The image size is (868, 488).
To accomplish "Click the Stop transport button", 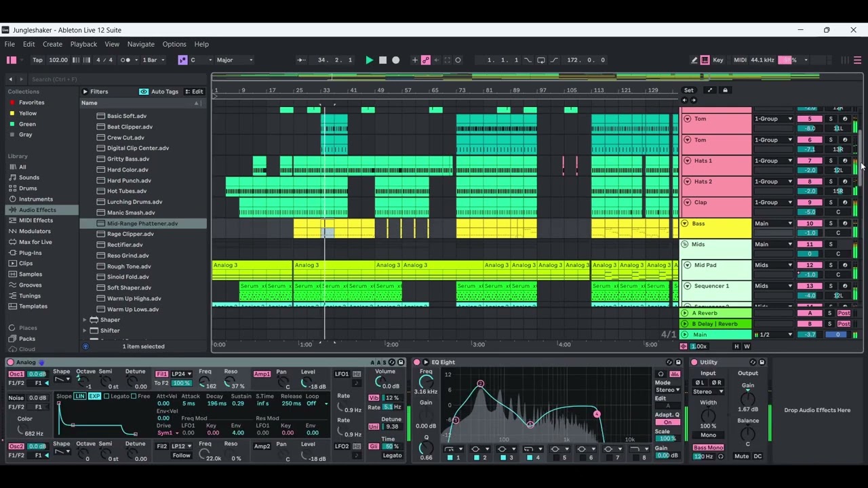I will click(x=382, y=60).
